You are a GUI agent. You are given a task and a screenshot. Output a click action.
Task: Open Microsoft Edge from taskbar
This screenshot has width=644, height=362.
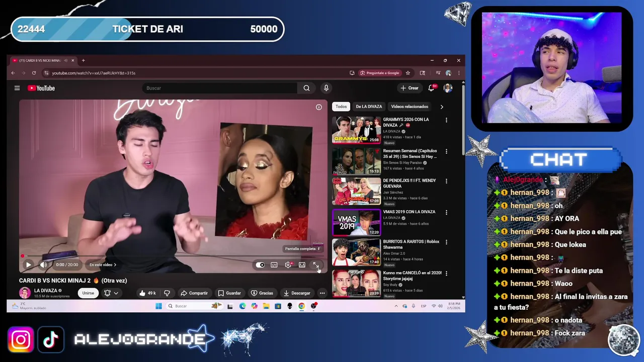242,306
